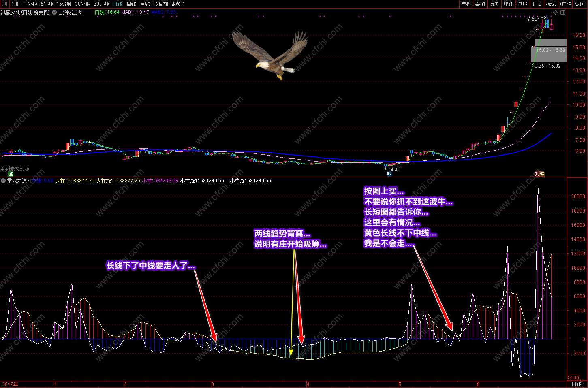Select the 15分钟 period tab
The image size is (588, 388).
click(x=64, y=4)
